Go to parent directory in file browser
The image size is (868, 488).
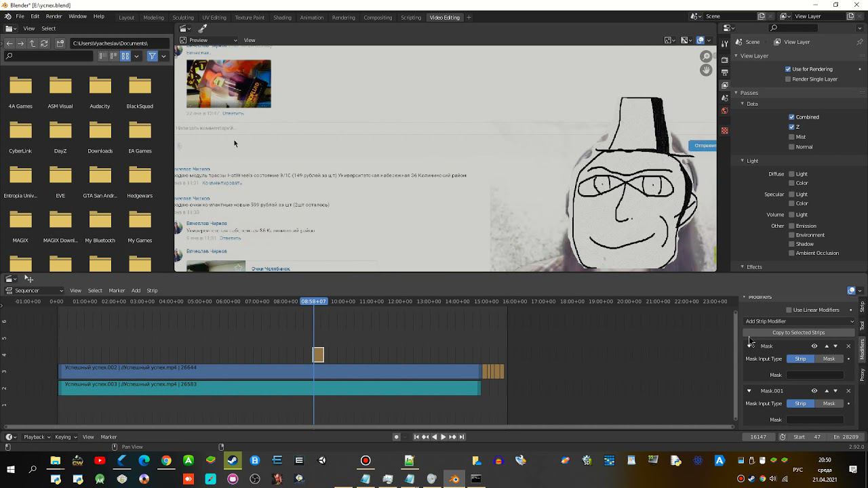(x=32, y=43)
